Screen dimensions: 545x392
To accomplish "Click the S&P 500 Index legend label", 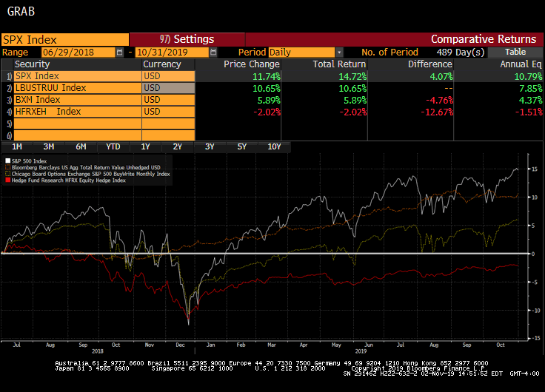I will [29, 161].
